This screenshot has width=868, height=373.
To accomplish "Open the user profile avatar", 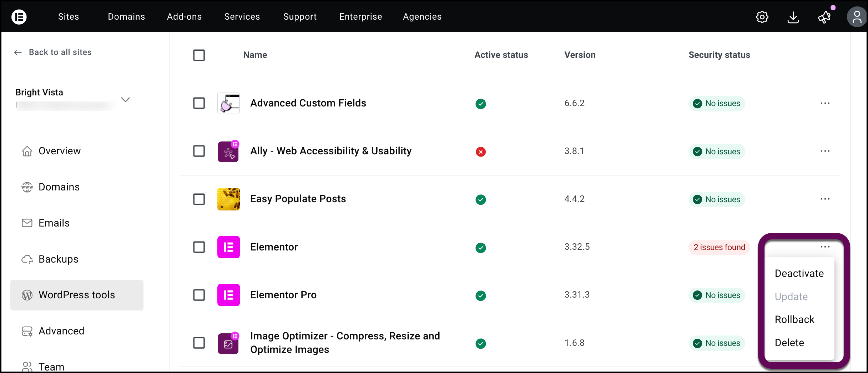I will (857, 16).
